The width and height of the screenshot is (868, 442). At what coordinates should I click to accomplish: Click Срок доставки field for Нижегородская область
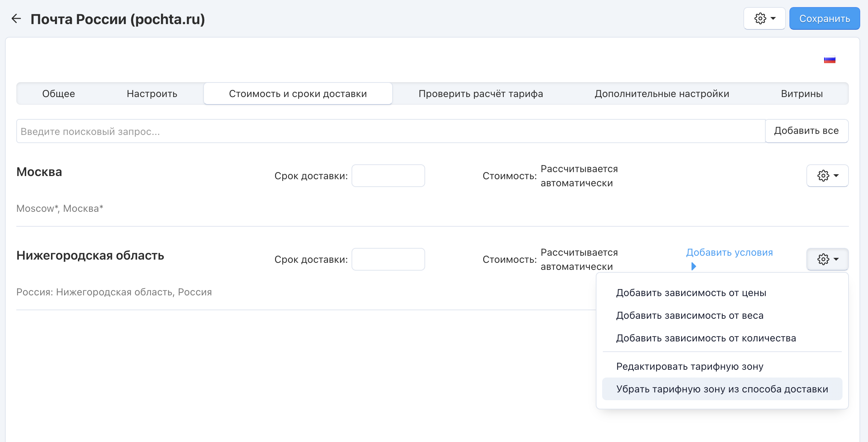point(388,259)
